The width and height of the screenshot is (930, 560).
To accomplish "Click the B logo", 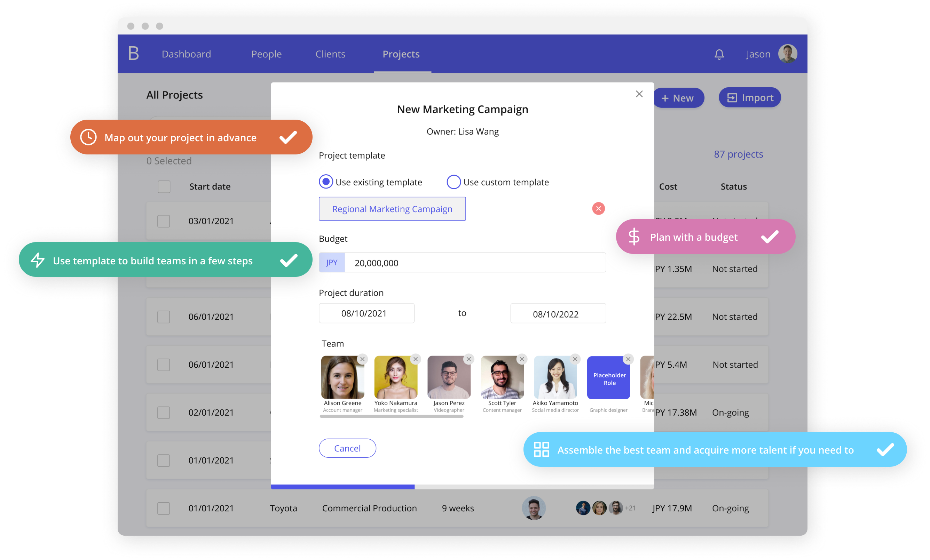I will pos(134,54).
